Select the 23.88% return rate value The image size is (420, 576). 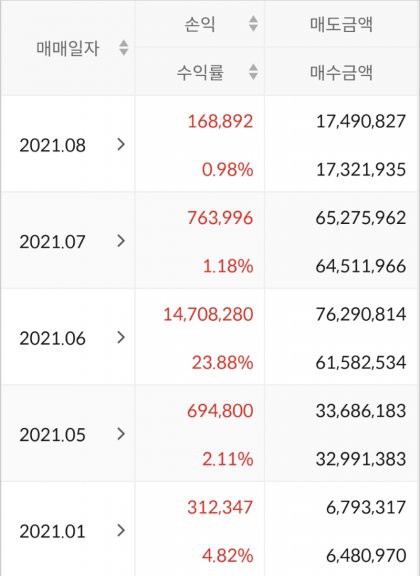click(x=222, y=363)
